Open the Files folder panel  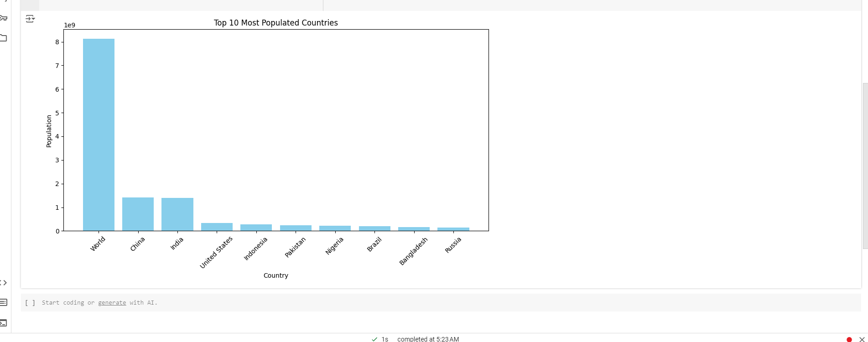tap(4, 38)
